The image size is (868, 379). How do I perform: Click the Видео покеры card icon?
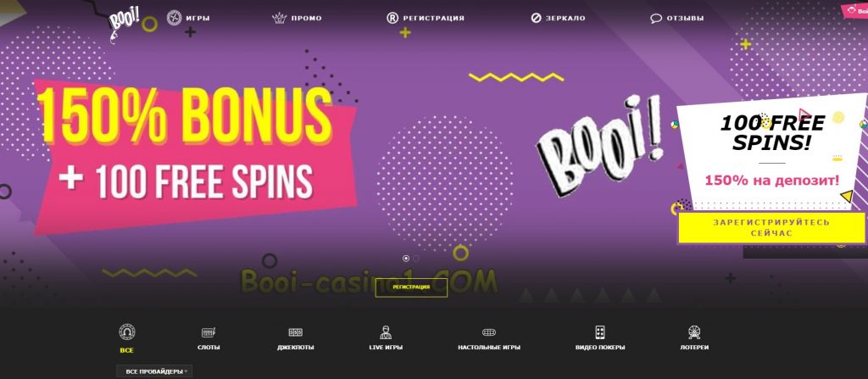599,332
